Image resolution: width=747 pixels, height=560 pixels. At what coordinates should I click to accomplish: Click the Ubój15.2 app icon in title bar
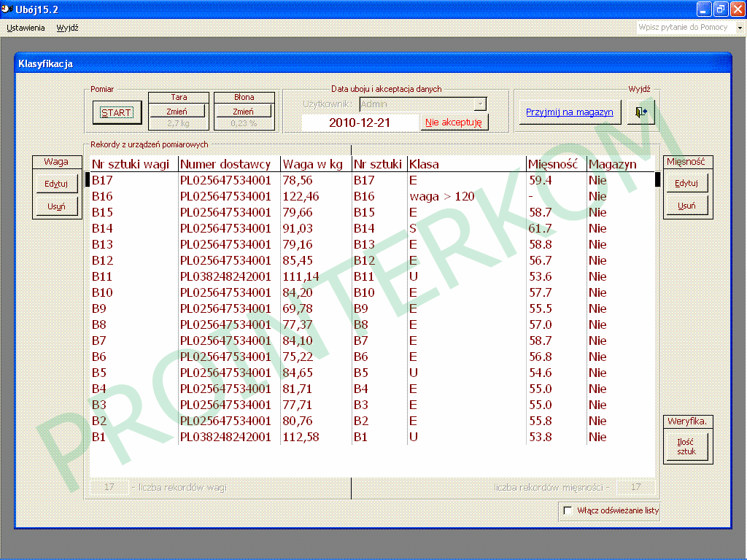click(x=7, y=9)
